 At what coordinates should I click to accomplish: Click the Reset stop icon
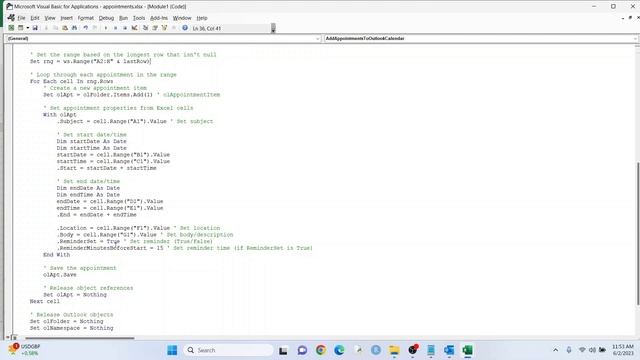(x=125, y=28)
